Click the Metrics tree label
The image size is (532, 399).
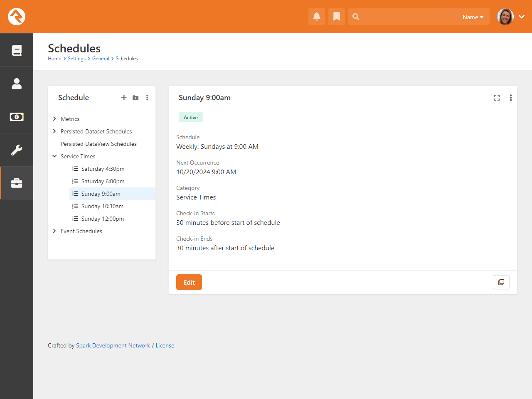pos(70,119)
